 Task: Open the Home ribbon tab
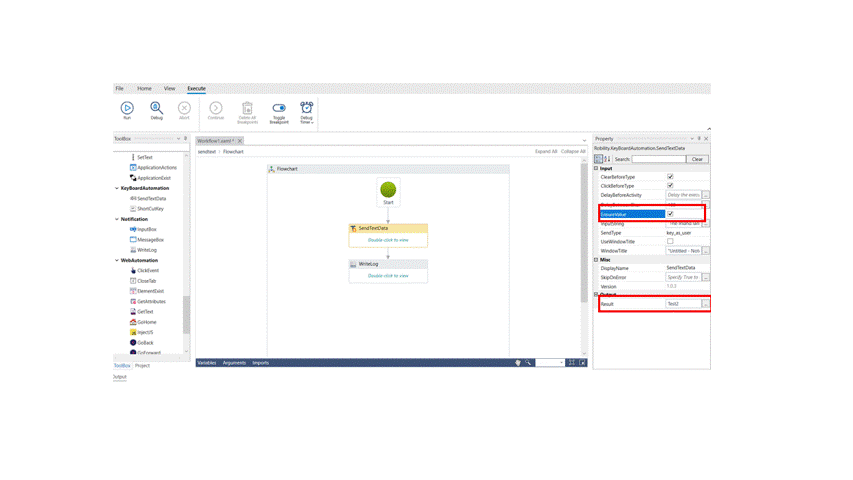pyautogui.click(x=144, y=88)
